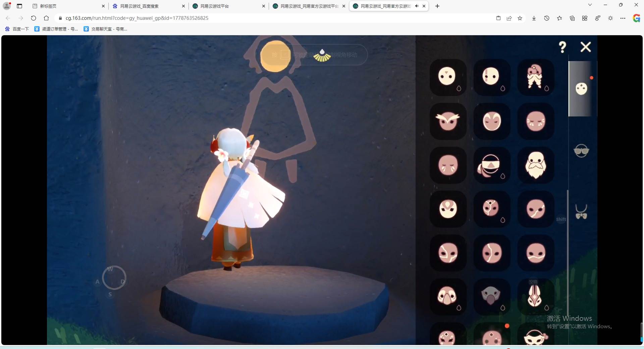Open the 渠道订单管理 bookmark
Viewport: 644px width, 349px height.
(56, 29)
